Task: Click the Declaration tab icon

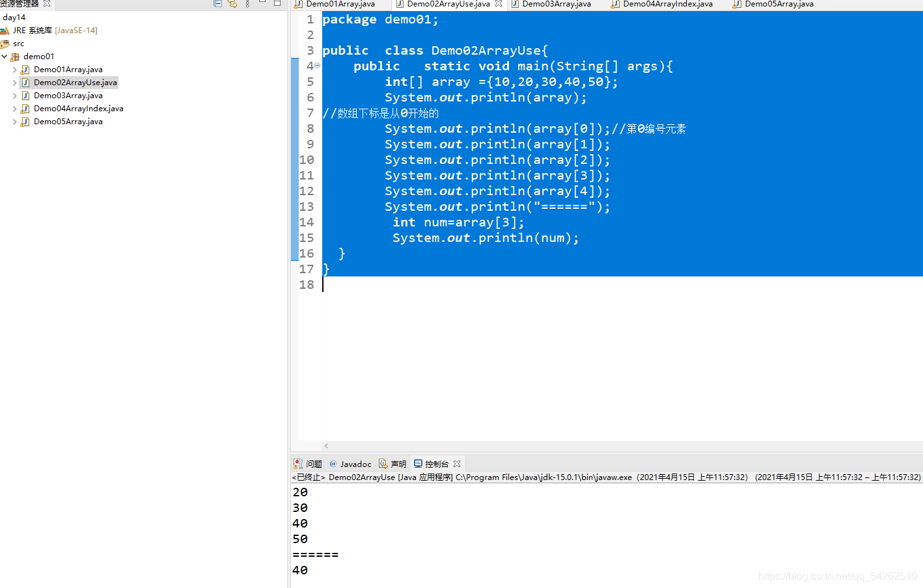Action: point(383,464)
